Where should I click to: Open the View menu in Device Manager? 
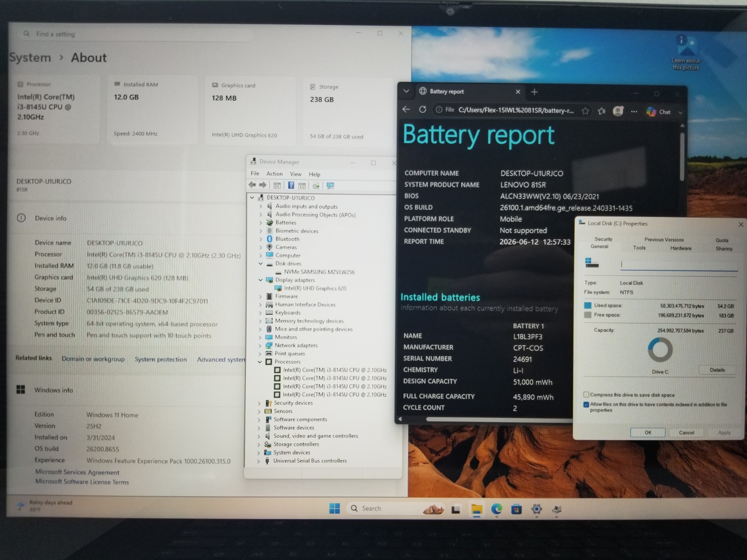click(296, 174)
